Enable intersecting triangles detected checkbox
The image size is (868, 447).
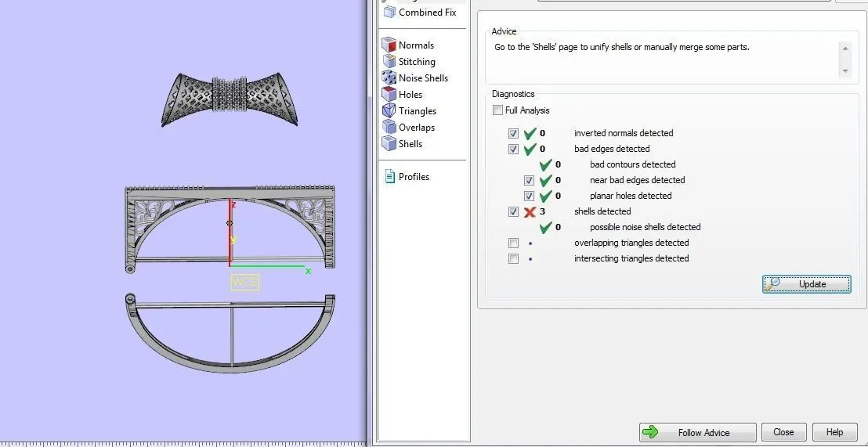pos(513,258)
